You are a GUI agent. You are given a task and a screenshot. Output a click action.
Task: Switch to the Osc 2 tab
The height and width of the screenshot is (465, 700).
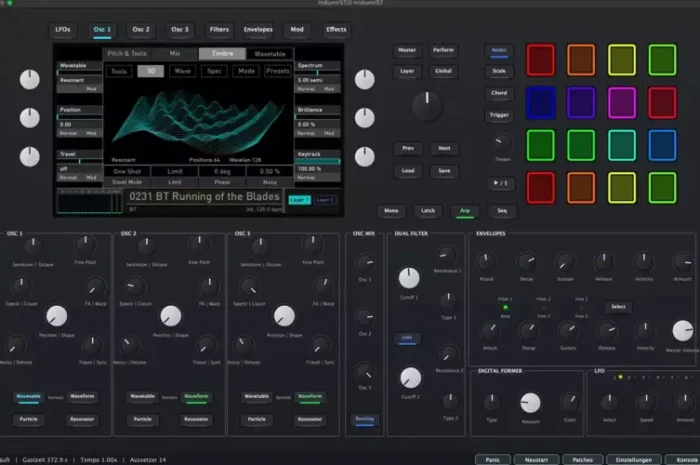141,29
